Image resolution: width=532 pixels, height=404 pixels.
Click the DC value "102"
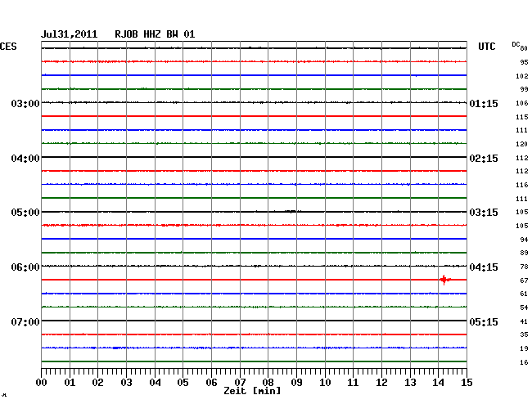[x=522, y=76]
